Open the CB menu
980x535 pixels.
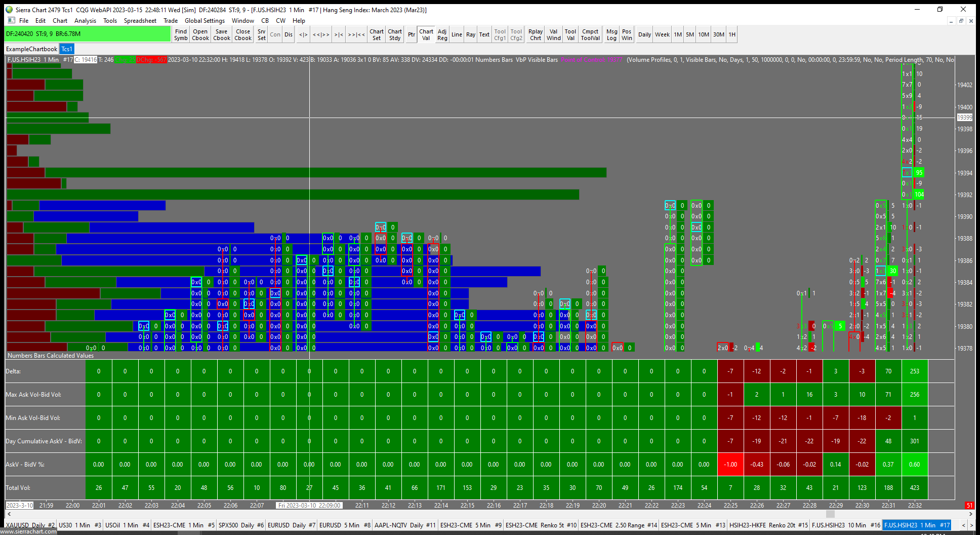coord(265,21)
